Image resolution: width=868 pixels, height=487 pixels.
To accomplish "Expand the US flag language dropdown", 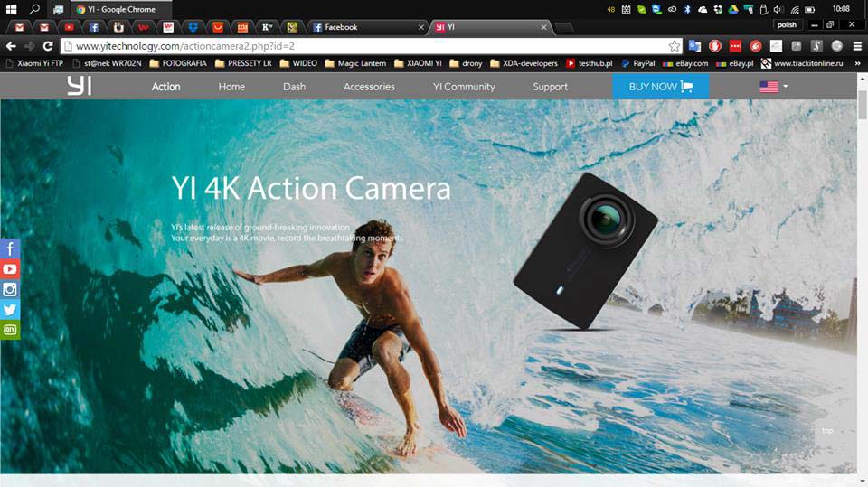I will (774, 87).
